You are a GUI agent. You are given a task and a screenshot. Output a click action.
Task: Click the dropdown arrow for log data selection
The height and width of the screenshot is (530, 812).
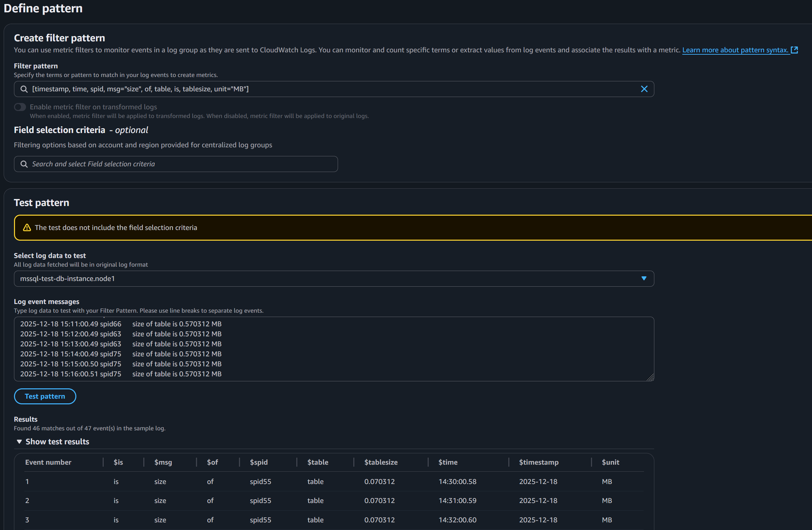pos(644,279)
